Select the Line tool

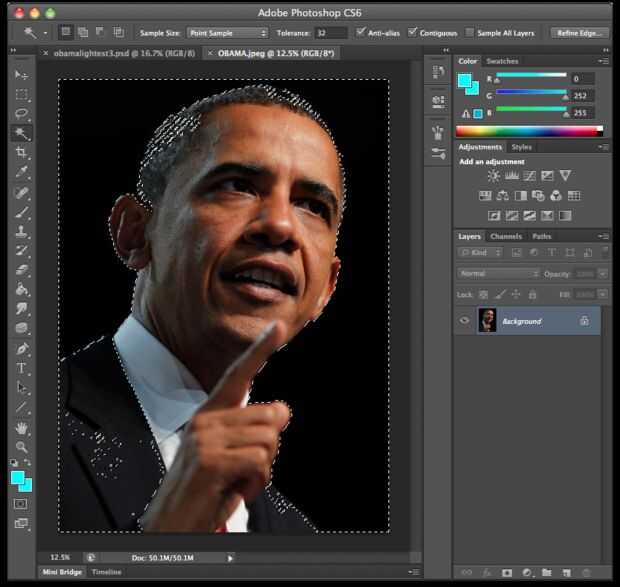pos(21,407)
